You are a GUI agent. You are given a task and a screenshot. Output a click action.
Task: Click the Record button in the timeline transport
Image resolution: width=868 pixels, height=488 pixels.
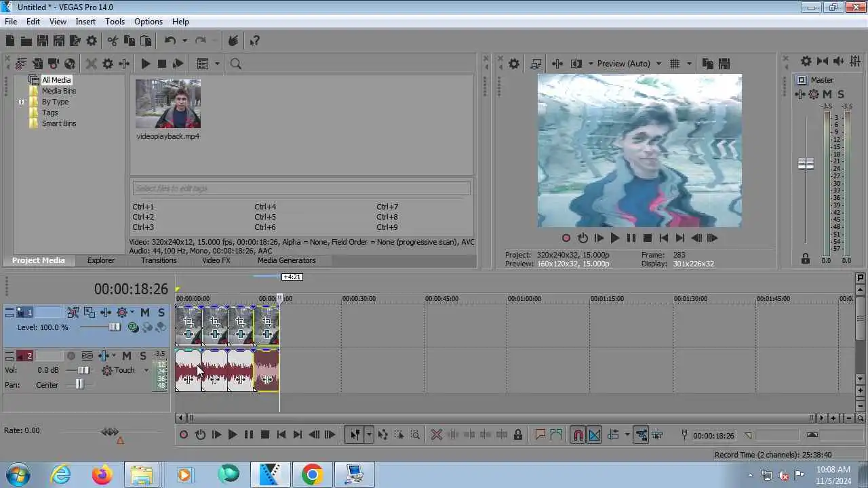(184, 435)
